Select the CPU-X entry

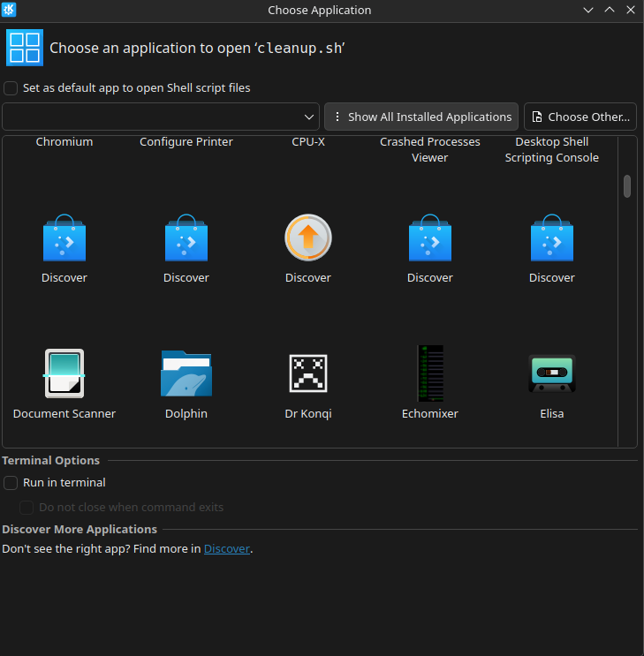coord(308,142)
